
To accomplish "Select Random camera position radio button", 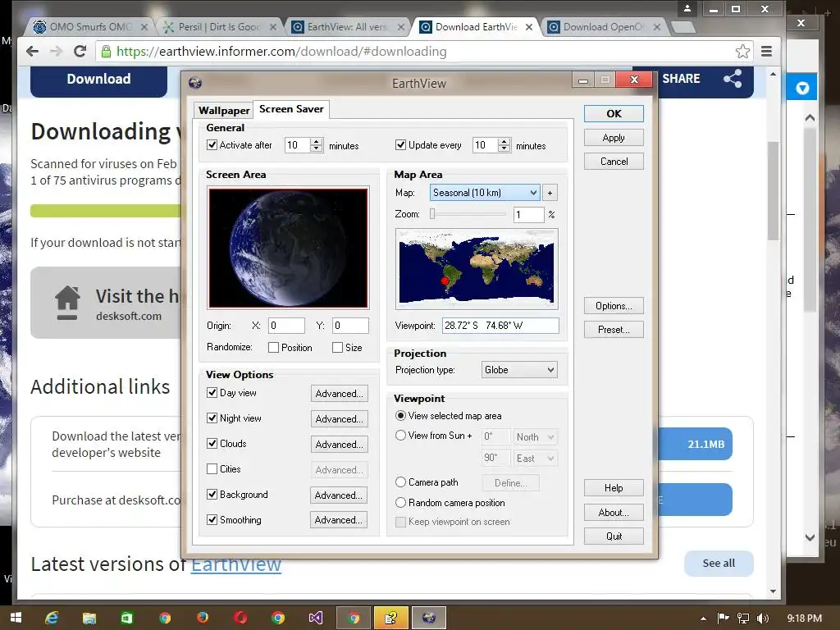I will [400, 503].
